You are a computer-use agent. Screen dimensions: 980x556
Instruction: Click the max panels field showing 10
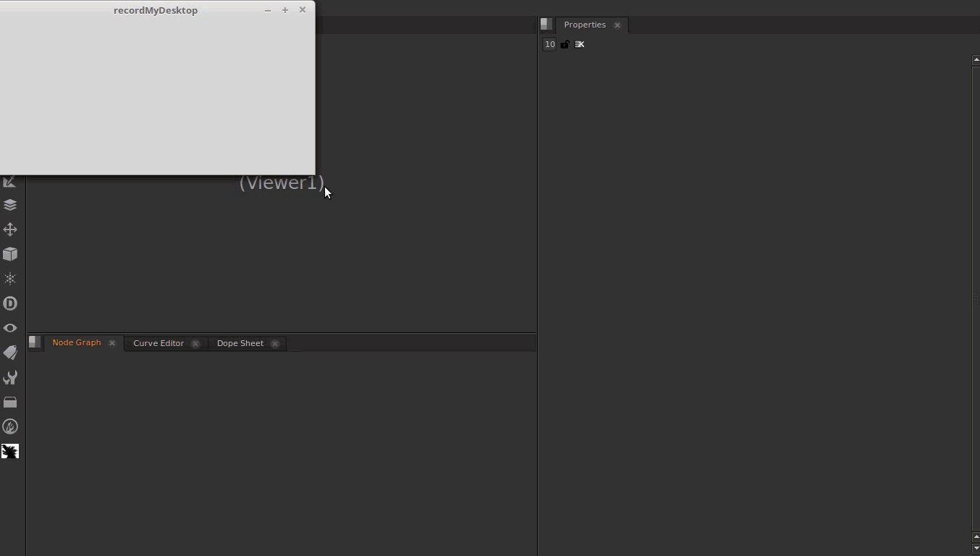pyautogui.click(x=550, y=44)
